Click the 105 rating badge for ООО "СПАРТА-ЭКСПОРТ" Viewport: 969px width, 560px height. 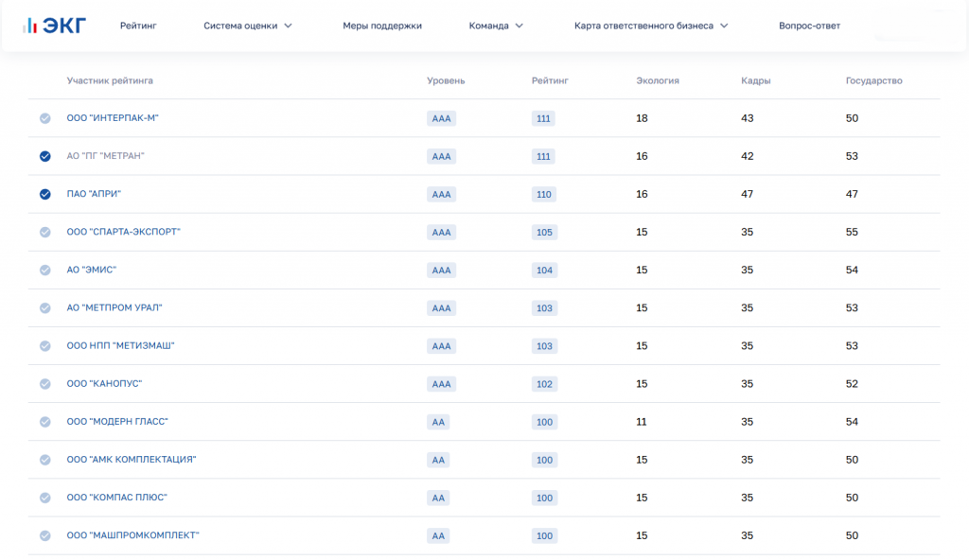tap(544, 233)
